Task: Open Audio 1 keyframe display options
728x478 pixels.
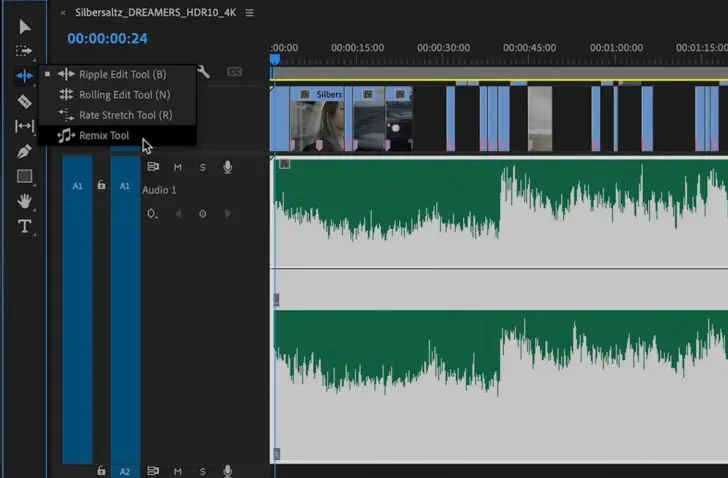Action: tap(152, 214)
